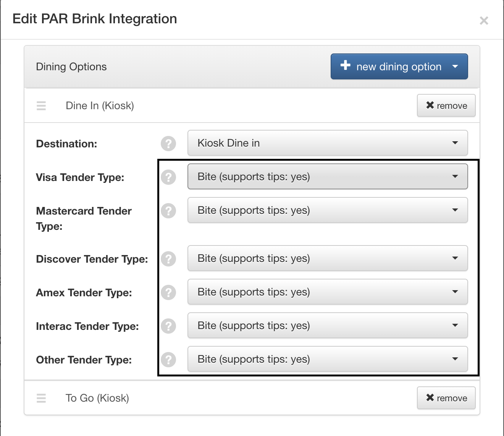
Task: Remove the Dine In (Kiosk) dining option
Action: click(446, 105)
